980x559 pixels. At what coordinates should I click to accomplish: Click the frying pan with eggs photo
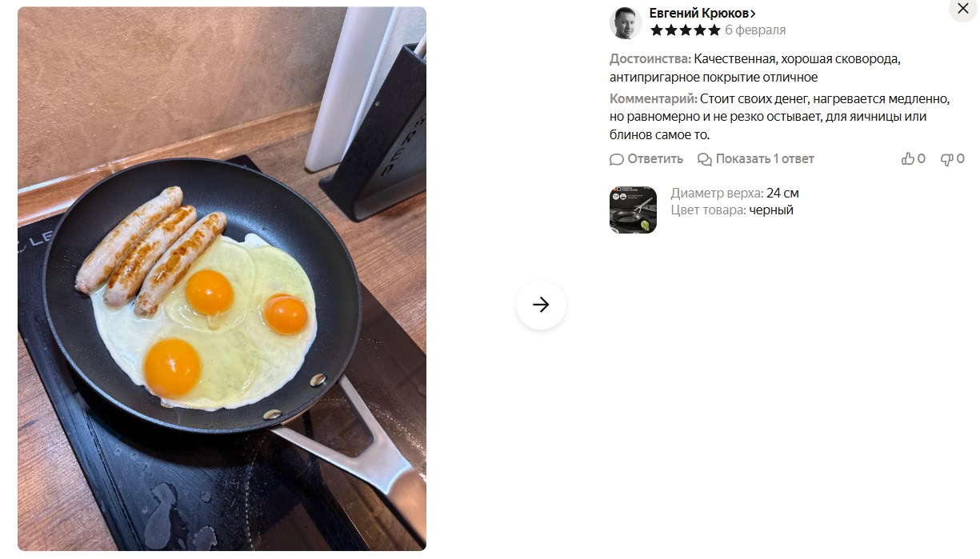222,279
